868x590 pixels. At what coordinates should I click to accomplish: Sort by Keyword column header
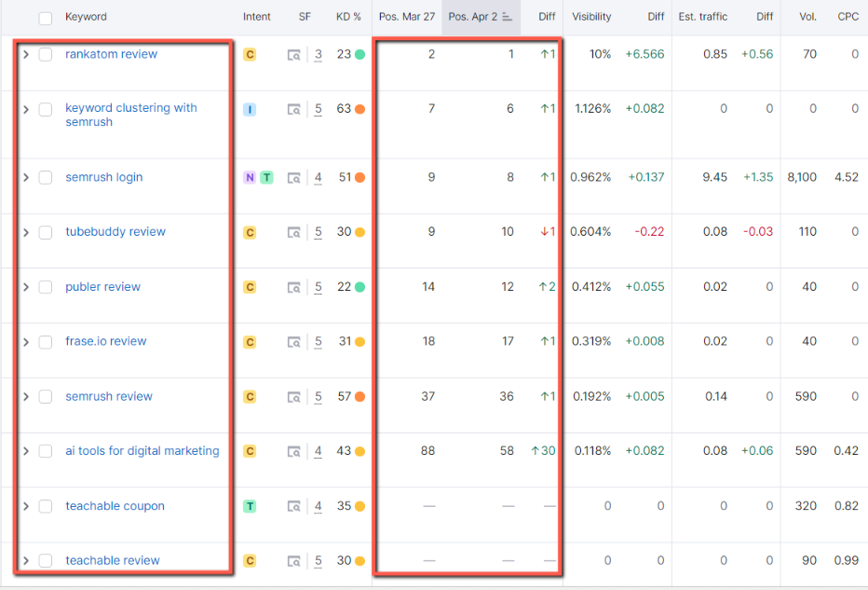coord(86,17)
